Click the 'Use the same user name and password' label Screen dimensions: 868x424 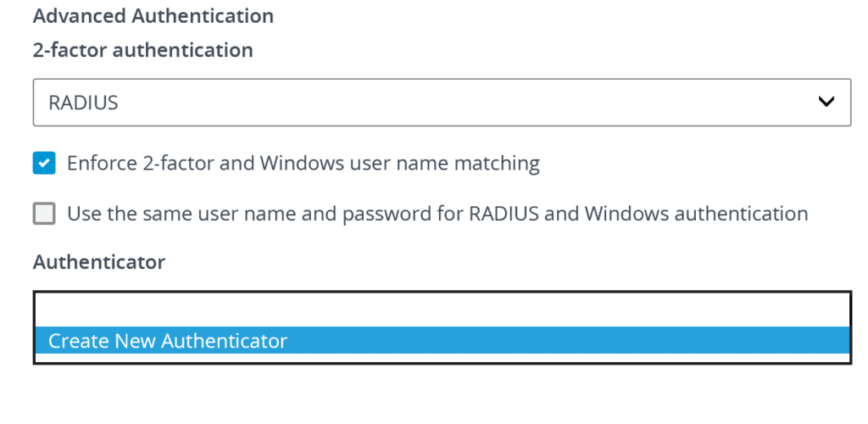click(x=254, y=214)
